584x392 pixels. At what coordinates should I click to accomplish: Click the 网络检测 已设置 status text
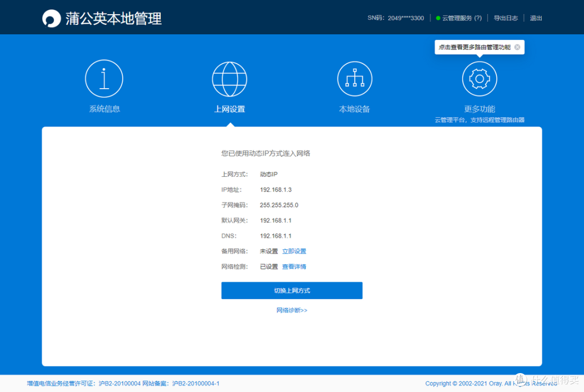pos(269,267)
